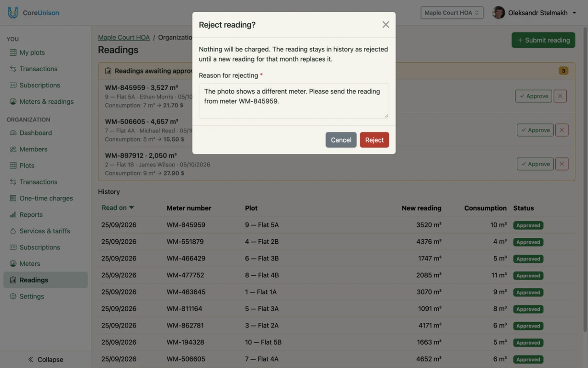Sort history by Read on column
The width and height of the screenshot is (588, 368).
point(118,208)
